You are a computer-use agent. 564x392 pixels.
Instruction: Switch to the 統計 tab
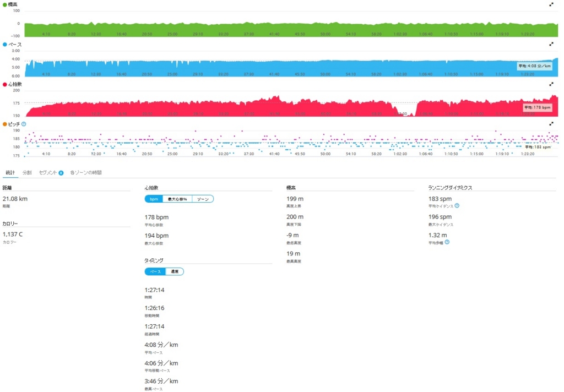click(x=10, y=173)
